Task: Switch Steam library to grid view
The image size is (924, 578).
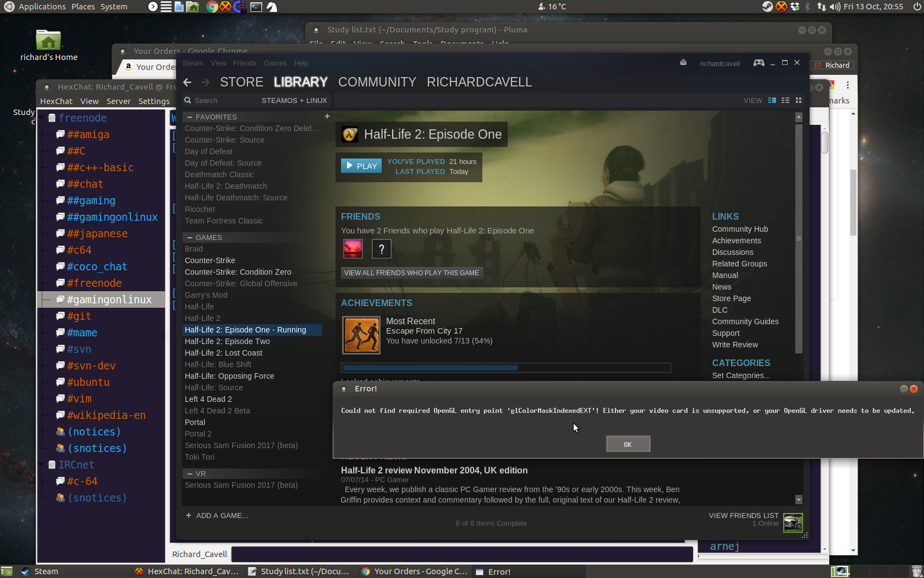Action: tap(799, 100)
